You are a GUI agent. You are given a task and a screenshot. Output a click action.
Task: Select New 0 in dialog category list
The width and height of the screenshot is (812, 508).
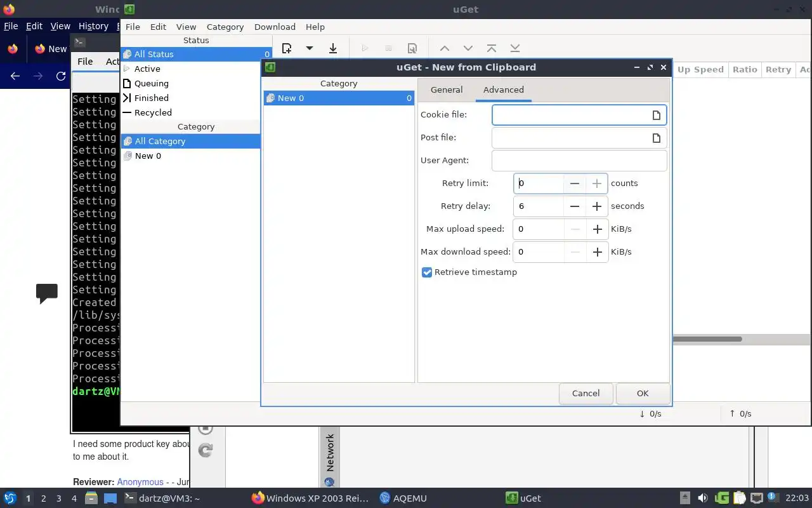click(x=339, y=98)
